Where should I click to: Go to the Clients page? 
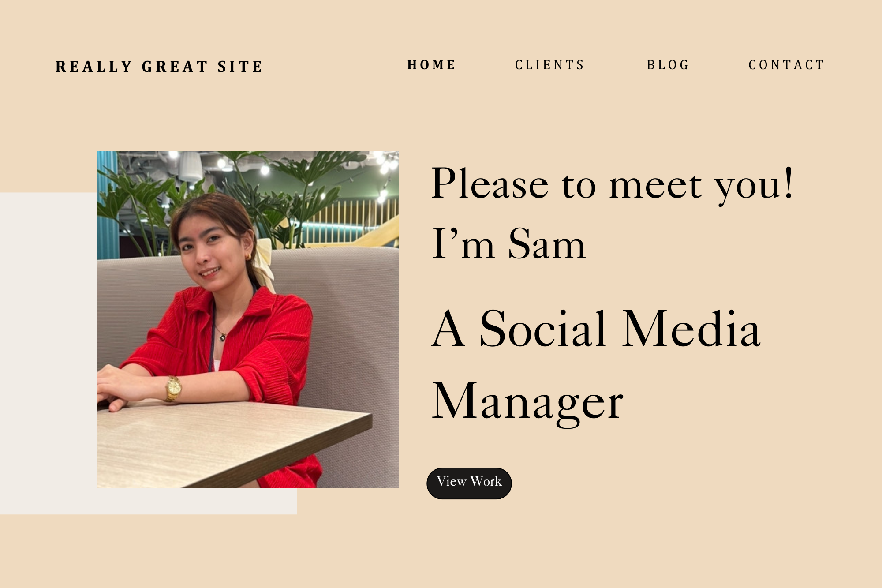tap(549, 65)
